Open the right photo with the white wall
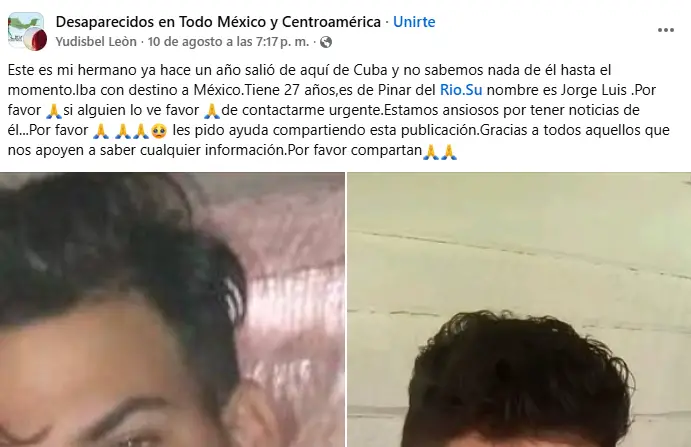The height and width of the screenshot is (447, 691). coord(519,309)
